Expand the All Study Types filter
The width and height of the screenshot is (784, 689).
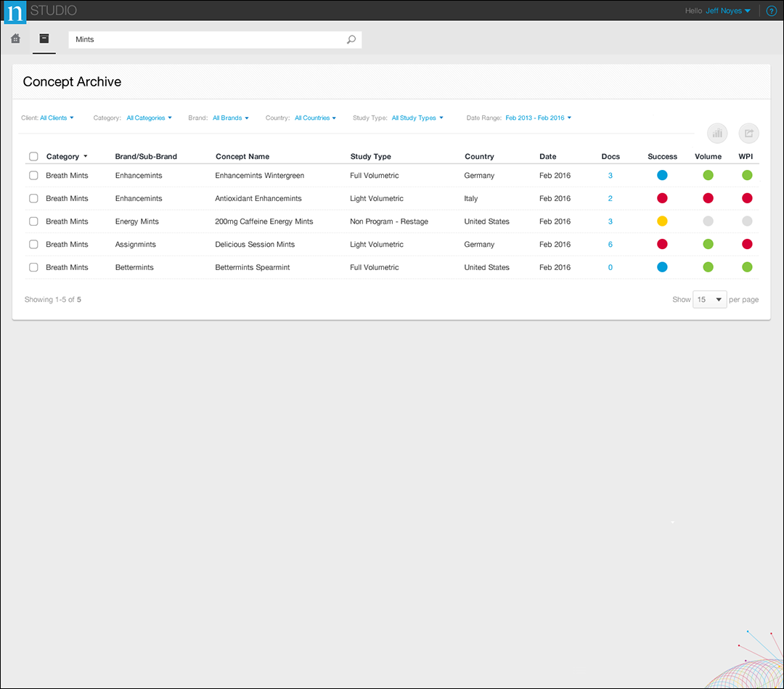tap(417, 118)
